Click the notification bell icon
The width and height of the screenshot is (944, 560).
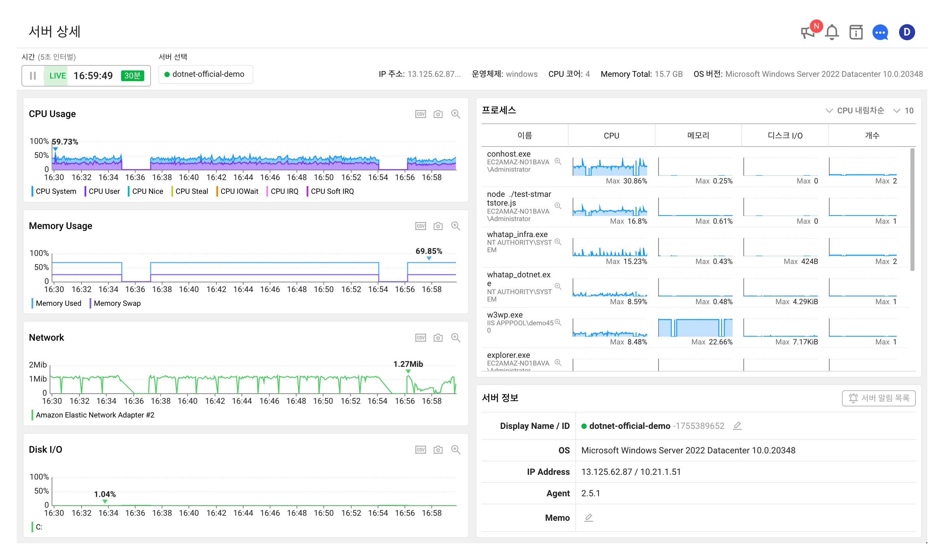click(x=832, y=33)
